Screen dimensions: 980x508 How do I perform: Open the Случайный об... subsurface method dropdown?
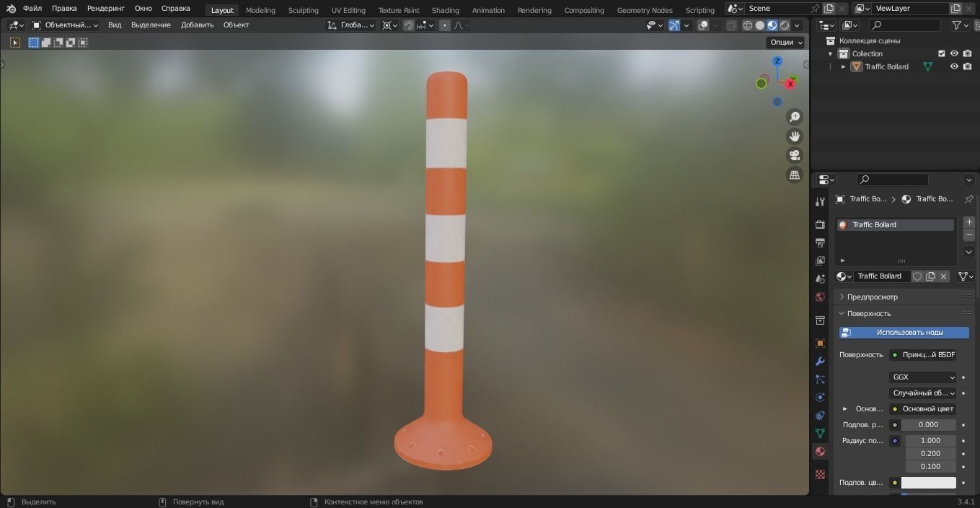(923, 393)
